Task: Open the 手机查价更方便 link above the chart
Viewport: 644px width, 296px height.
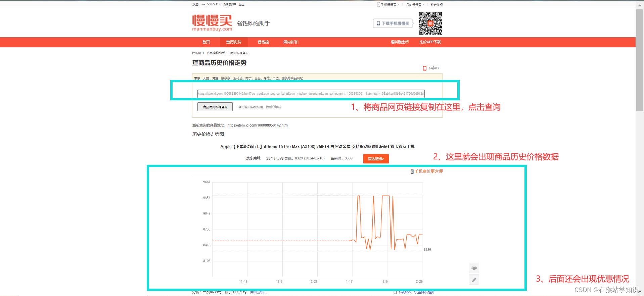Action: [x=428, y=171]
